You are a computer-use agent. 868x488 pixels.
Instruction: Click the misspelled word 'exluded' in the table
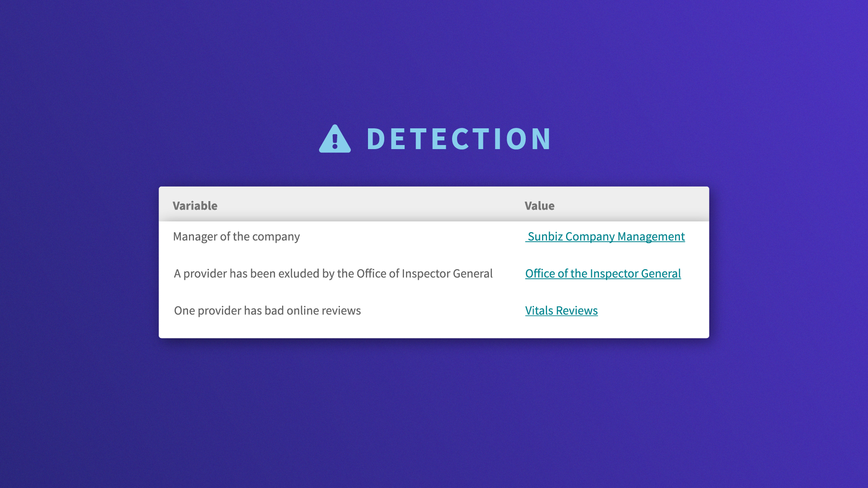click(x=298, y=274)
